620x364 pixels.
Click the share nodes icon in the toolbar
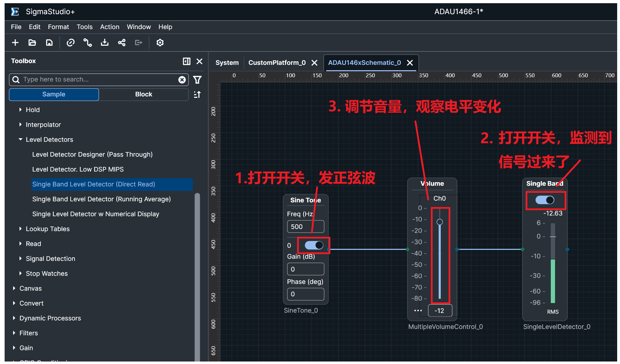point(122,43)
